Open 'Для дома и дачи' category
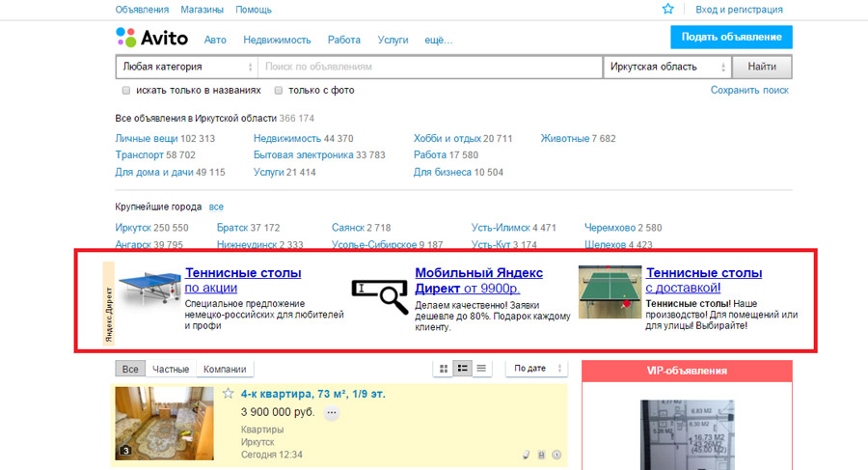This screenshot has height=470, width=868. [x=154, y=173]
